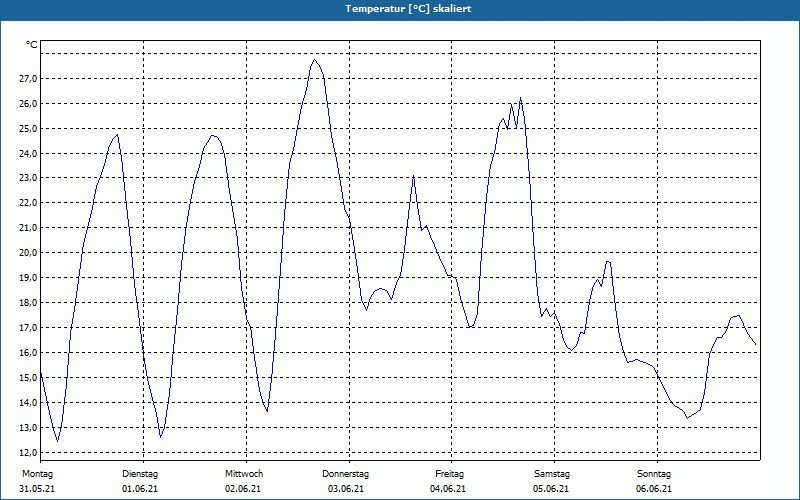800x500 pixels.
Task: Click the date 01.06.21
Action: pyautogui.click(x=140, y=489)
